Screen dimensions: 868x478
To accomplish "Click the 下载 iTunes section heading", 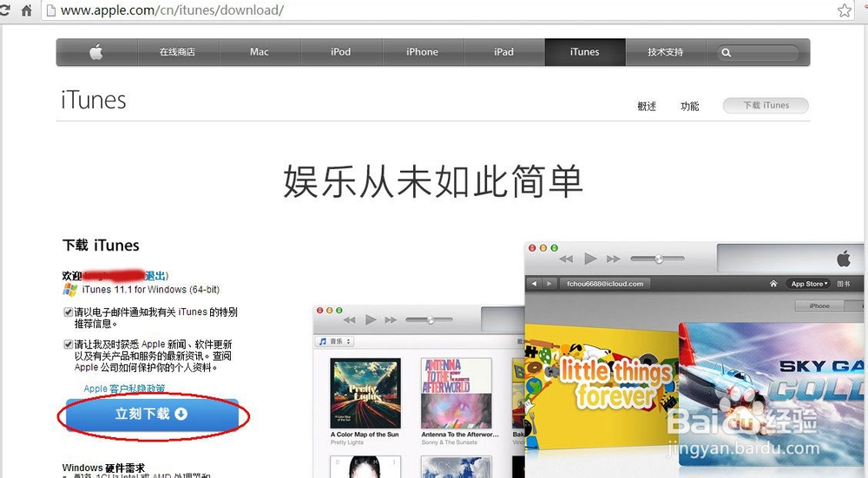I will pos(101,246).
